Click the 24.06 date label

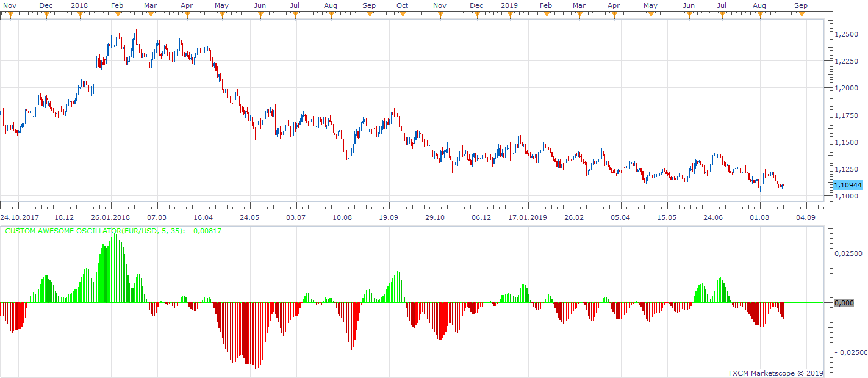(x=713, y=217)
